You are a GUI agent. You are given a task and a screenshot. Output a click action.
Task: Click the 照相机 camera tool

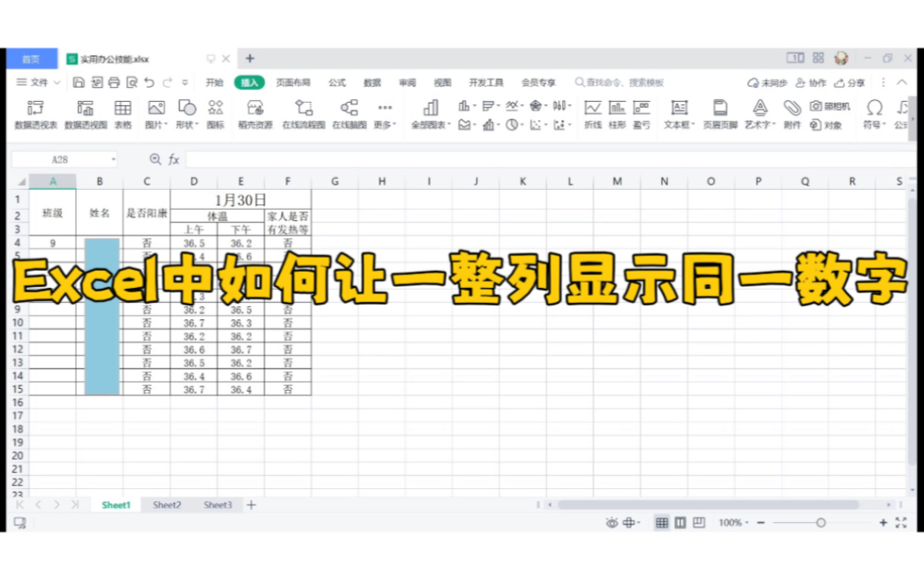click(830, 106)
